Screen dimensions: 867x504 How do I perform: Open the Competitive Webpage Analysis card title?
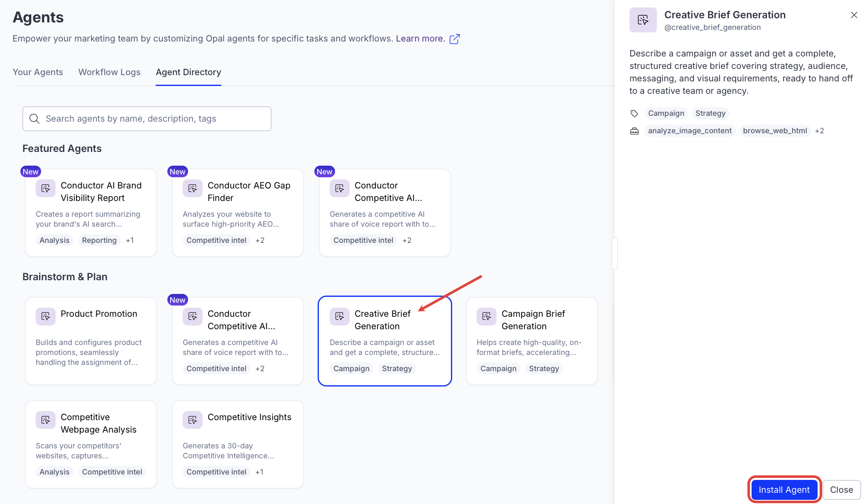(x=98, y=423)
